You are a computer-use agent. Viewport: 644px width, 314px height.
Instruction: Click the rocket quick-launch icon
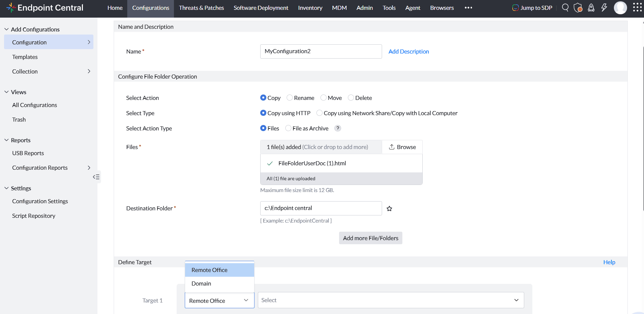tap(591, 7)
